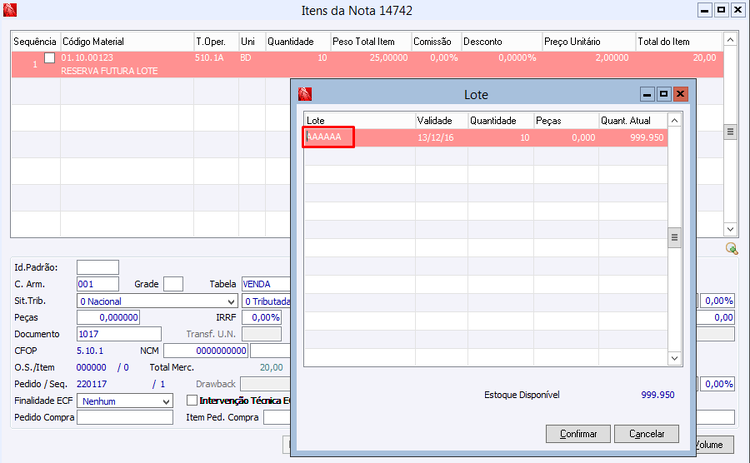Image resolution: width=750 pixels, height=463 pixels.
Task: Click the Preço Unitário column header
Action: pyautogui.click(x=589, y=42)
